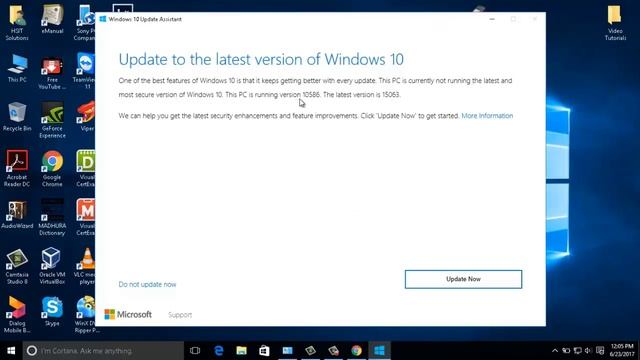Screen dimensions: 640x360
Task: Click the Cortana search box
Action: [x=103, y=351]
